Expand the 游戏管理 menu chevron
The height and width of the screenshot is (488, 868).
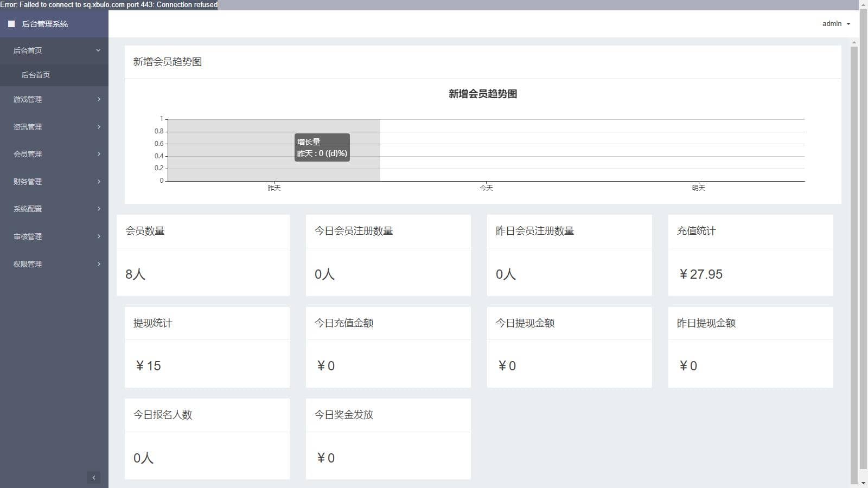[x=99, y=99]
